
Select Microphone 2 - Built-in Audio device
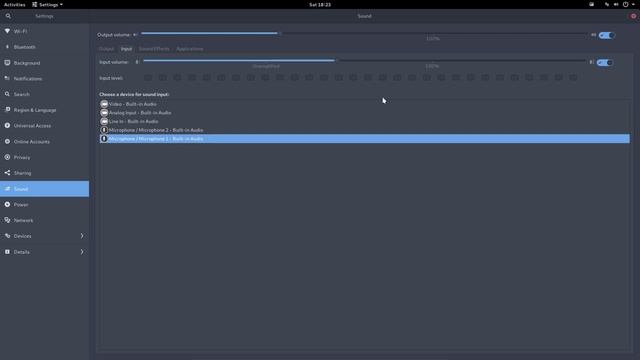[x=364, y=130]
